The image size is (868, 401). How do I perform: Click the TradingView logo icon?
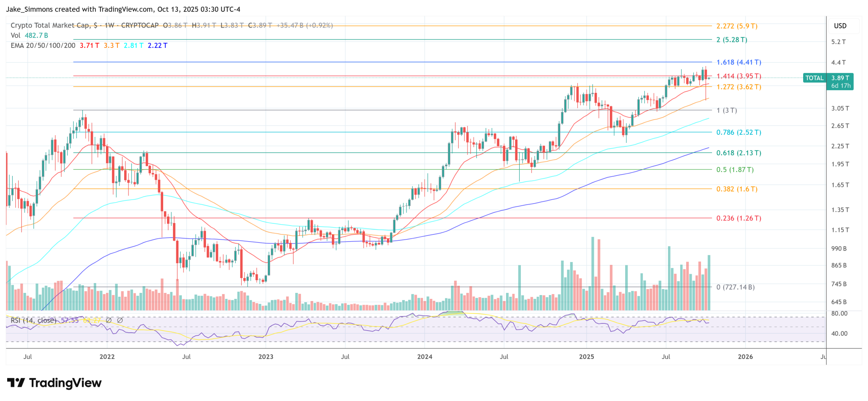coord(16,383)
